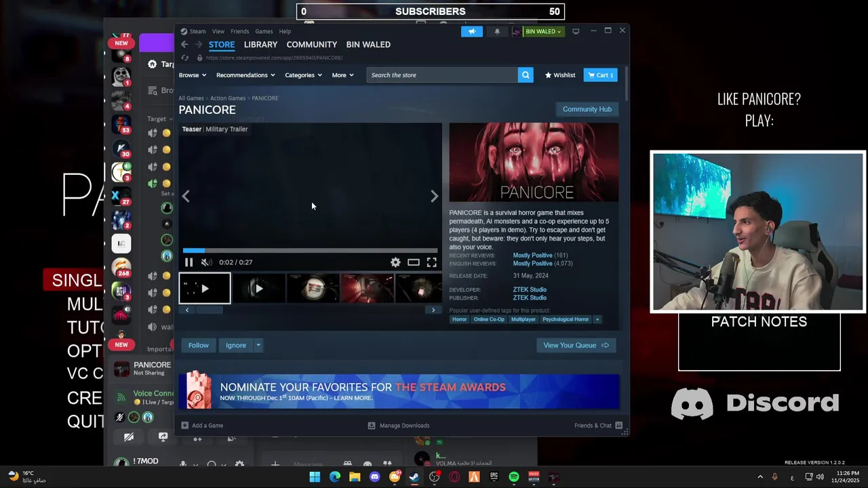The height and width of the screenshot is (488, 868).
Task: Expand the Recommendations dropdown
Action: (x=245, y=75)
